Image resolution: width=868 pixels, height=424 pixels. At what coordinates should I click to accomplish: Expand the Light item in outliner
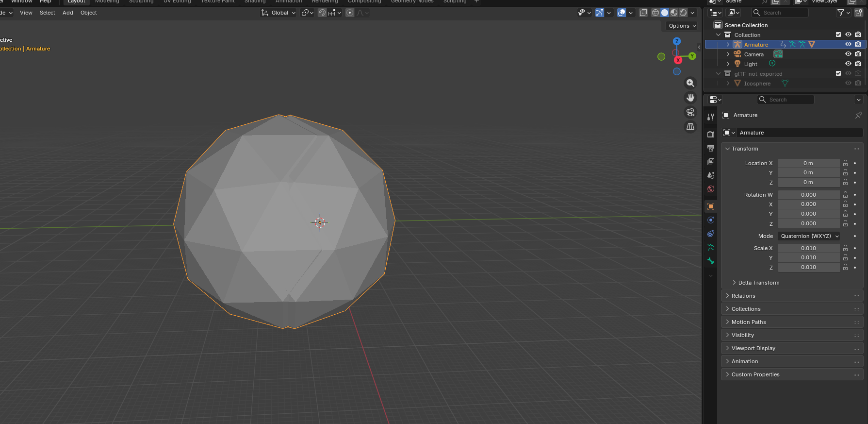pos(728,64)
